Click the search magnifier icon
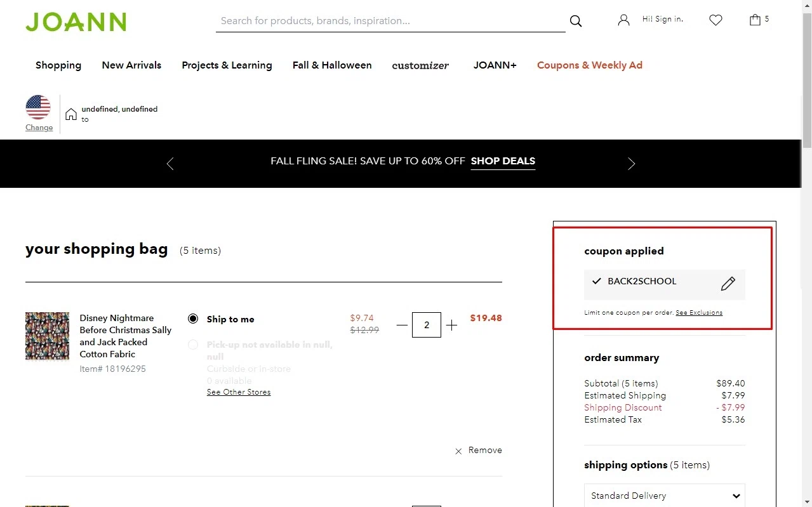The height and width of the screenshot is (507, 812). (x=576, y=21)
